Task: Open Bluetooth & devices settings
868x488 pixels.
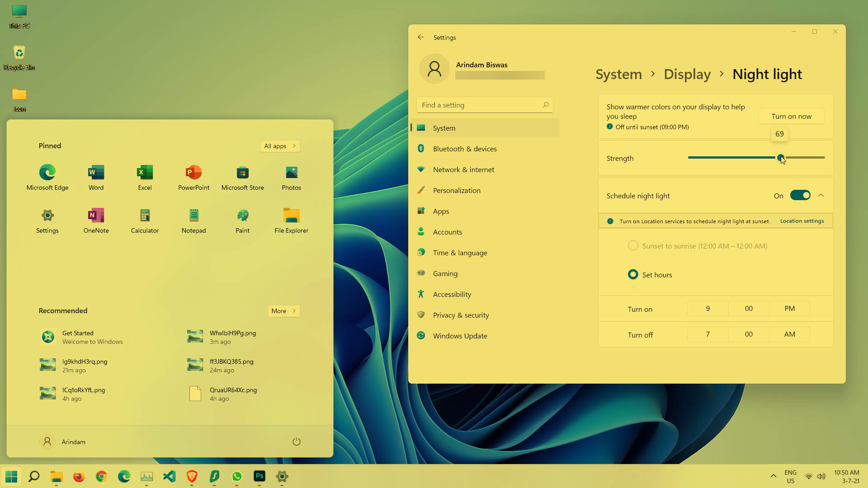Action: coord(464,149)
